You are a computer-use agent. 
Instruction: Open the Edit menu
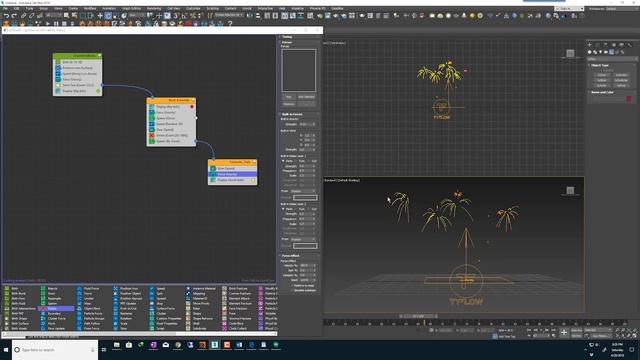tap(17, 9)
